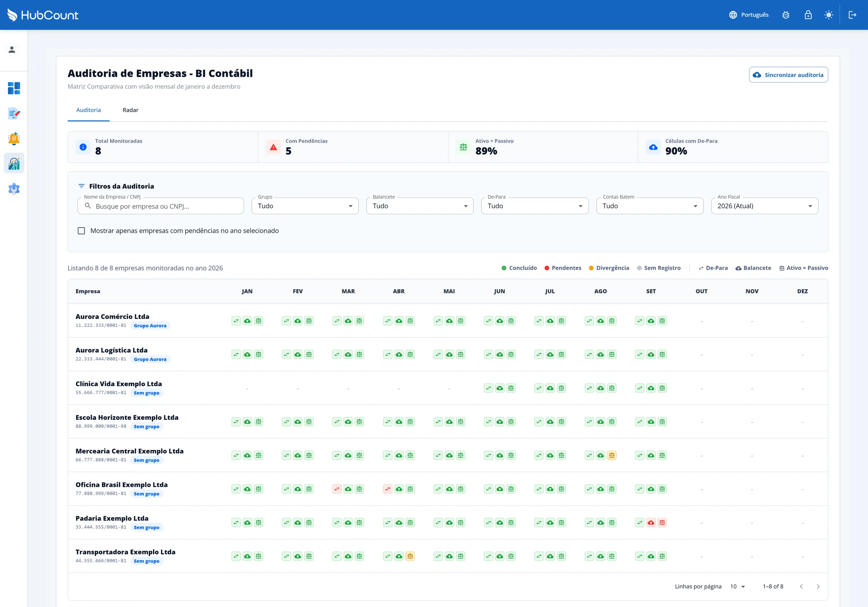Click the bug report icon in header
This screenshot has width=868, height=607.
[786, 15]
